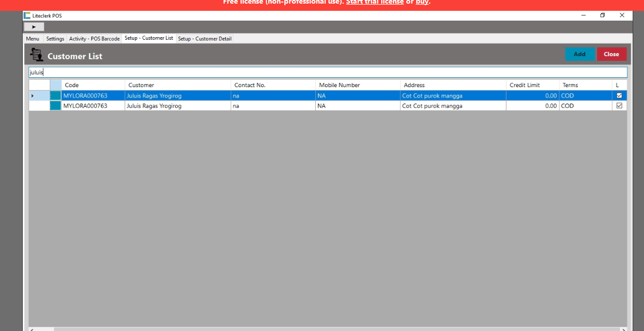
Task: Open the Setup - Customer Detail tab
Action: [205, 39]
